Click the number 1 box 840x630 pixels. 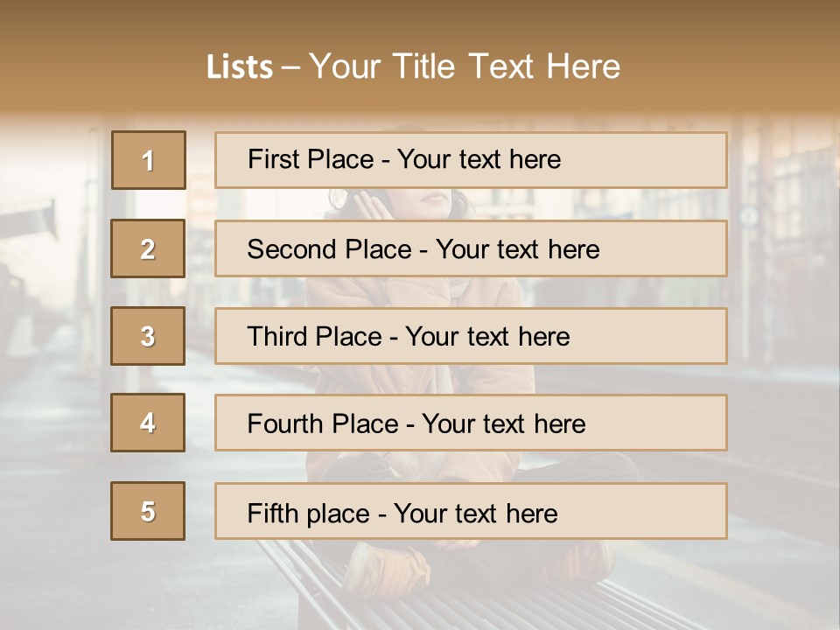pyautogui.click(x=149, y=160)
